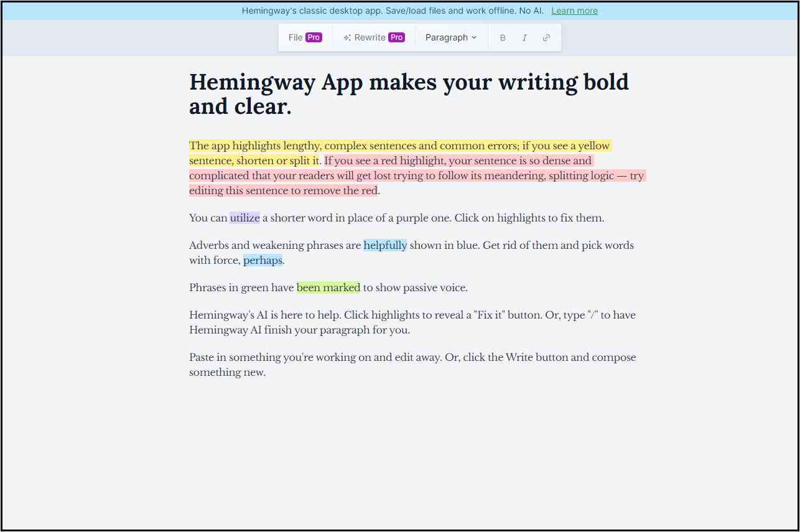The width and height of the screenshot is (800, 532).
Task: Open the Rewrite Pro menu
Action: (374, 37)
